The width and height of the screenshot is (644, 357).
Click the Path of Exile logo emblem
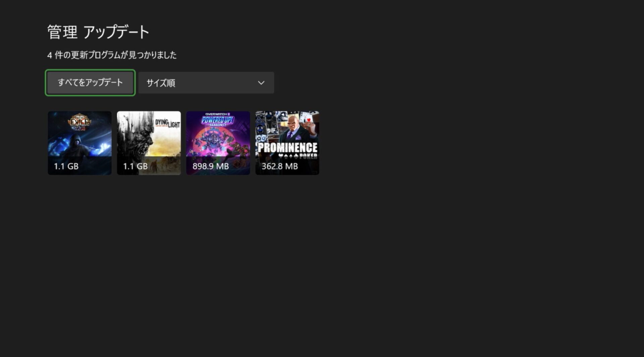(x=79, y=122)
